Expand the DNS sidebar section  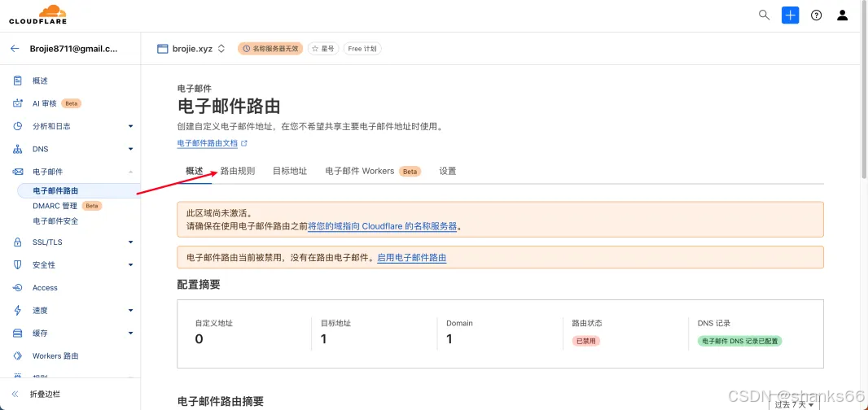tap(130, 149)
